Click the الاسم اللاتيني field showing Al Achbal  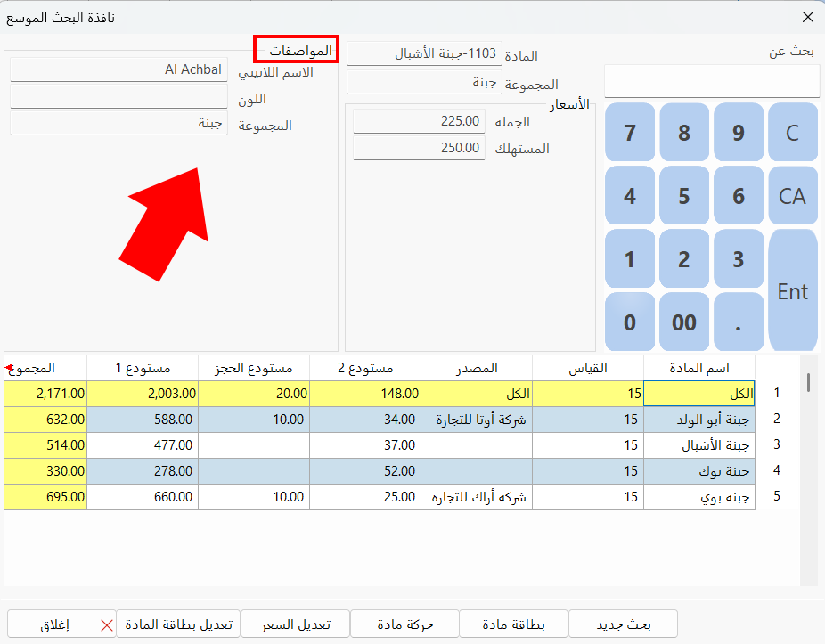[116, 69]
